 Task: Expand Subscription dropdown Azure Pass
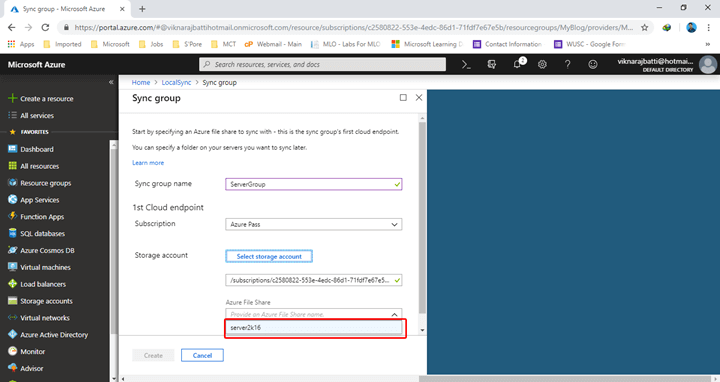314,225
